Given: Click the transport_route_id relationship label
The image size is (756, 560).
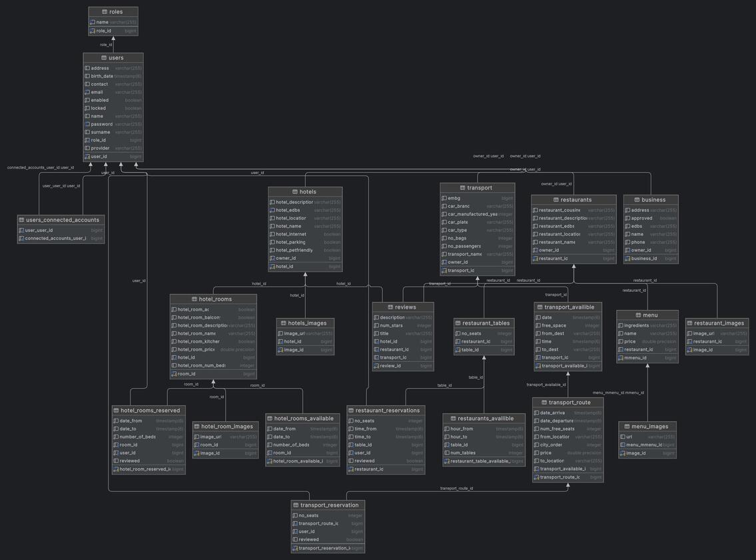Looking at the screenshot, I should pos(456,489).
